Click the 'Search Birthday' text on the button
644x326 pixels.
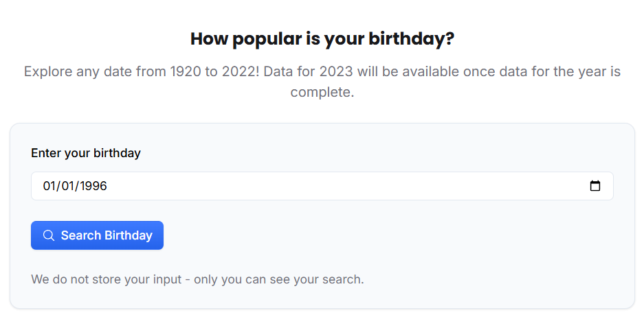[x=107, y=235]
